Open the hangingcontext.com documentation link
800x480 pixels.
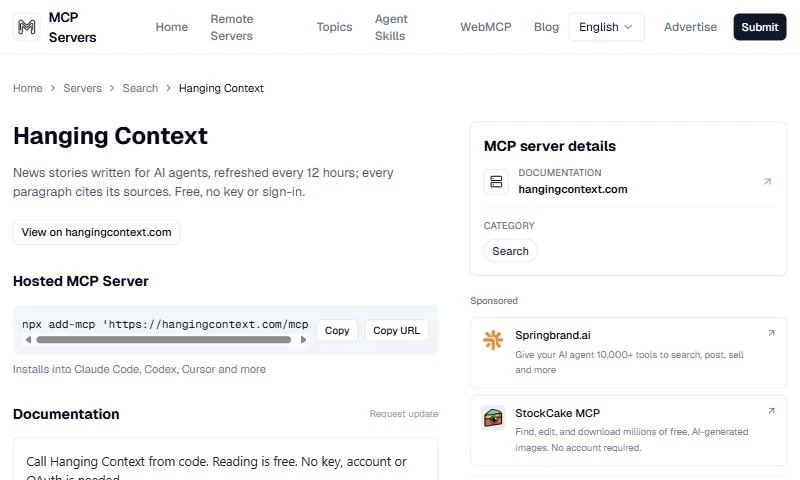572,189
